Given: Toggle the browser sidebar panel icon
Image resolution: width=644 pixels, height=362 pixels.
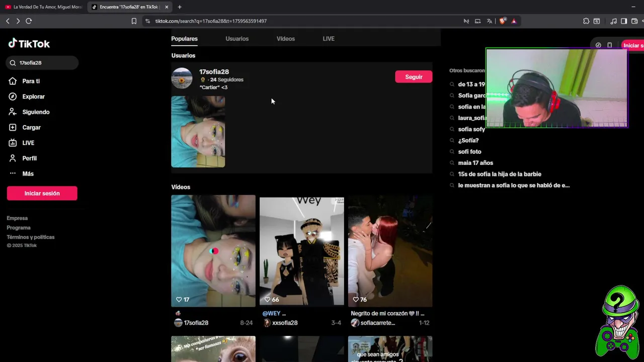Looking at the screenshot, I should [x=624, y=21].
